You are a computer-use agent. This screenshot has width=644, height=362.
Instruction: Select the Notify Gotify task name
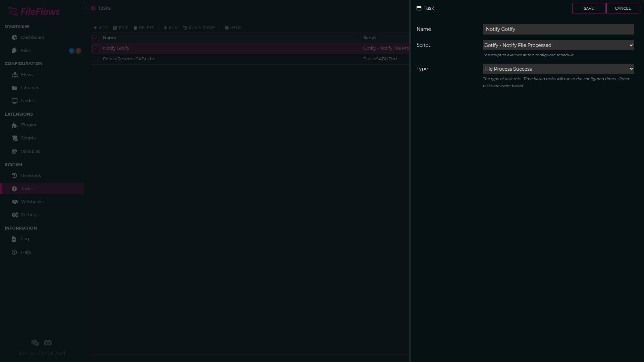click(116, 48)
